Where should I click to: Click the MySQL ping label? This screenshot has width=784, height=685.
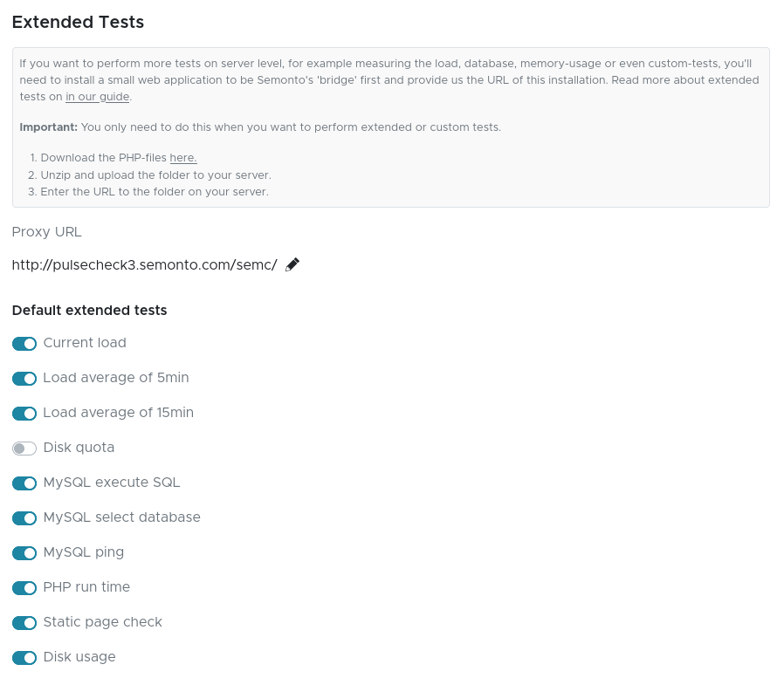pyautogui.click(x=84, y=552)
